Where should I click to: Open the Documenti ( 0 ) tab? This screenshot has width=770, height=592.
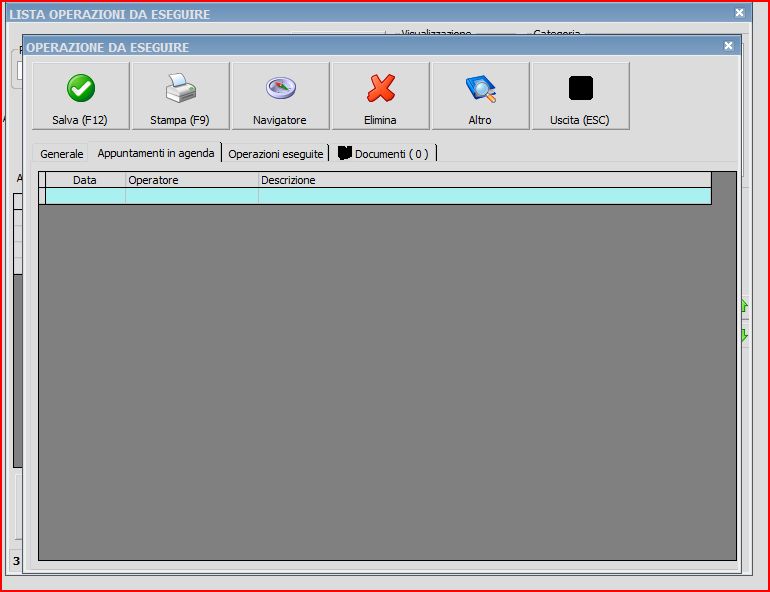pyautogui.click(x=384, y=154)
